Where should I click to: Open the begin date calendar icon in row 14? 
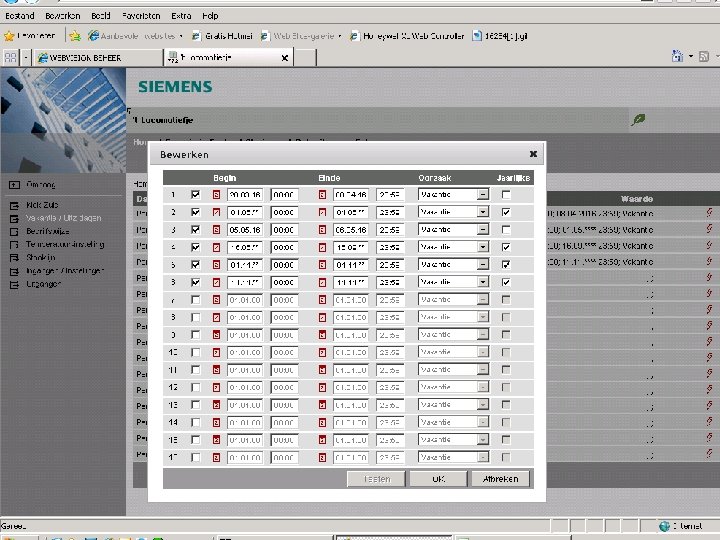(x=216, y=422)
